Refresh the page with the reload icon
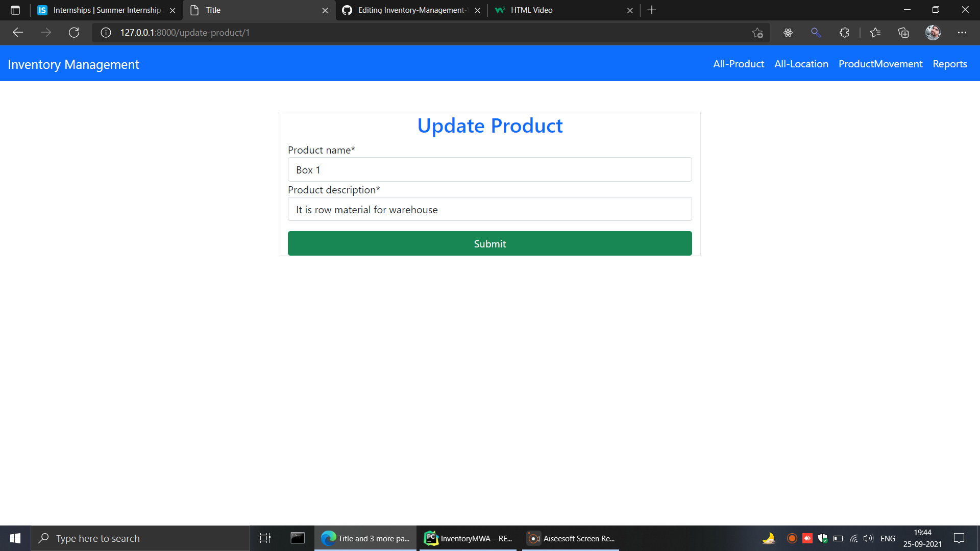 click(74, 32)
